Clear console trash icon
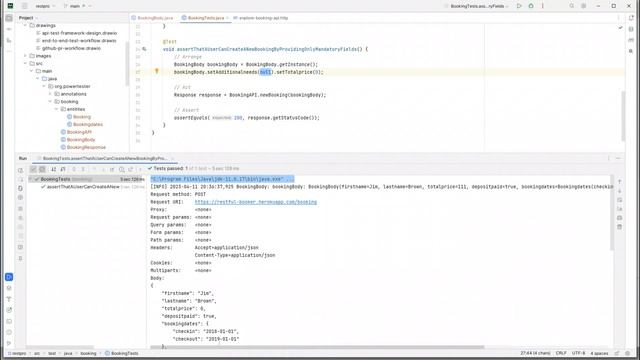Screen dimensions: 640x360 [x=620, y=227]
